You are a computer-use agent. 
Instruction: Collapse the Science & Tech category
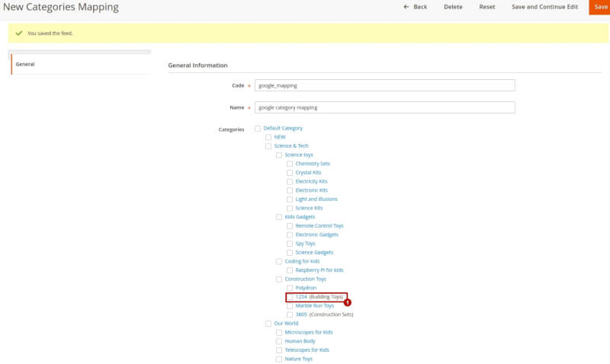291,146
